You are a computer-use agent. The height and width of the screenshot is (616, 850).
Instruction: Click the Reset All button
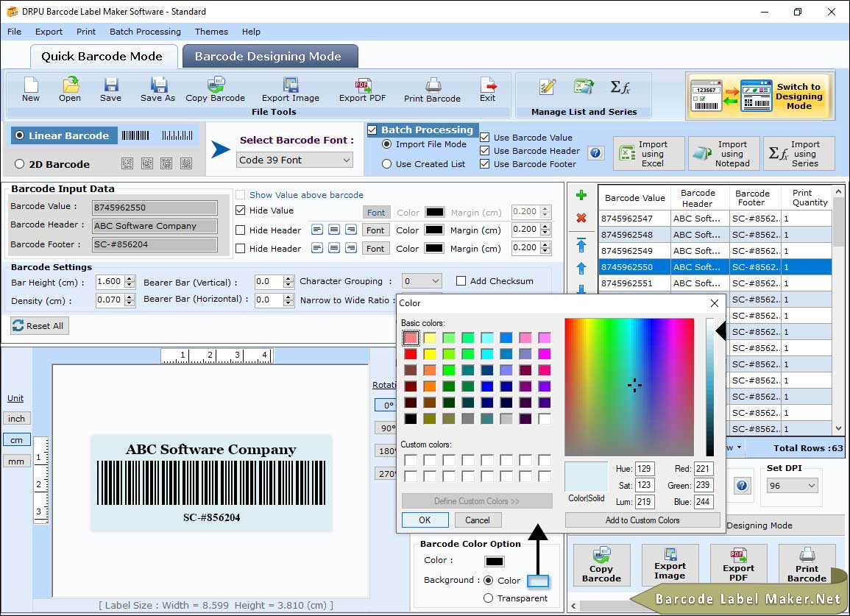coord(40,325)
